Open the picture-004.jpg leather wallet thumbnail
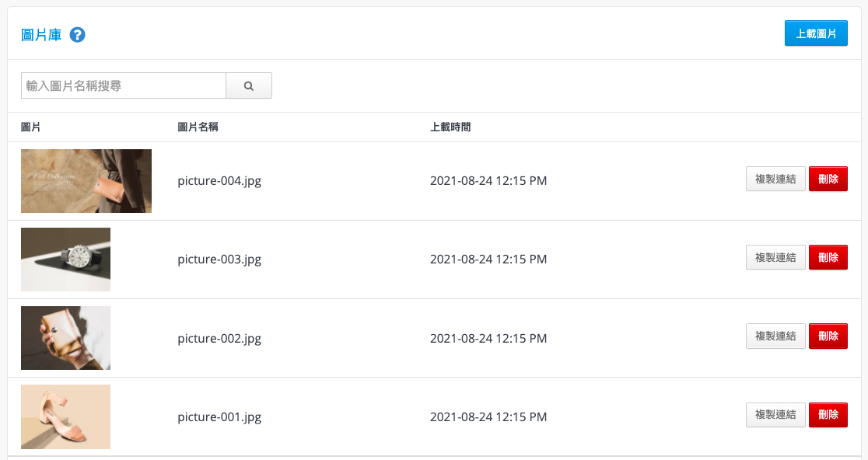Viewport: 868px width, 460px height. pos(86,181)
